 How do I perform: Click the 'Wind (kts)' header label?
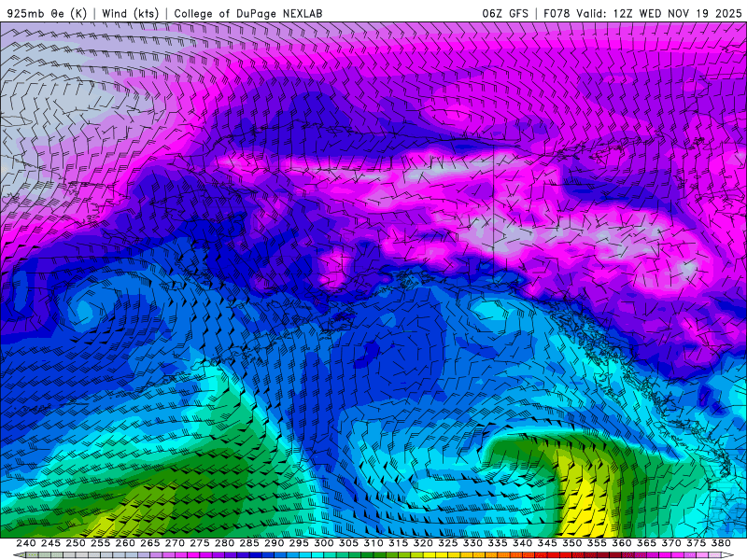point(131,13)
